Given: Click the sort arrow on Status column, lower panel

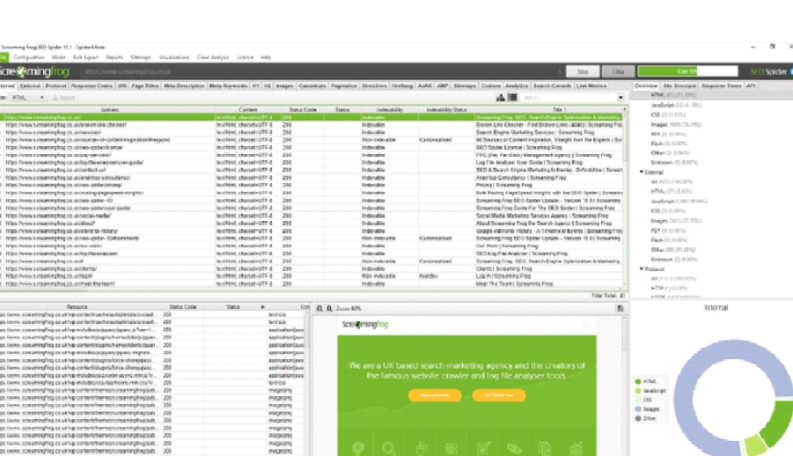Looking at the screenshot, I should pos(262,307).
